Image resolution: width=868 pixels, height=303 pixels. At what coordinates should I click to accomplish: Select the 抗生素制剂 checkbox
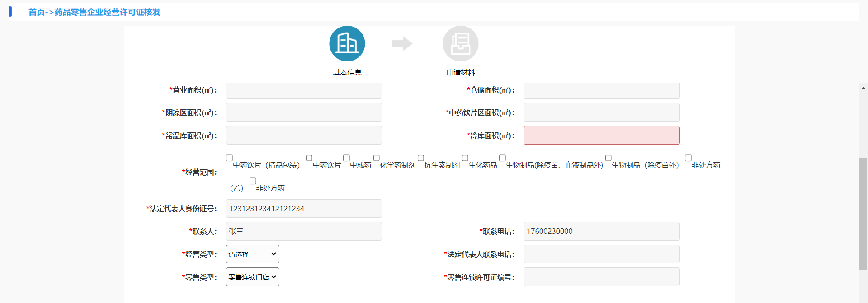420,158
